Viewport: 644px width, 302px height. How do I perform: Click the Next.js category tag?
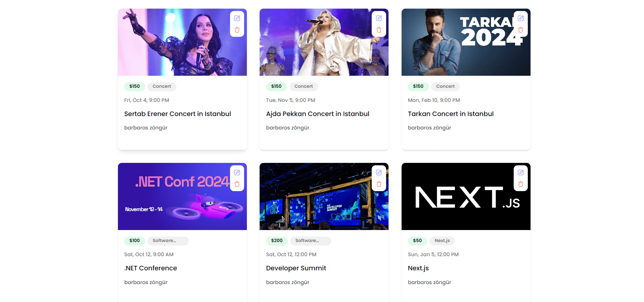442,241
